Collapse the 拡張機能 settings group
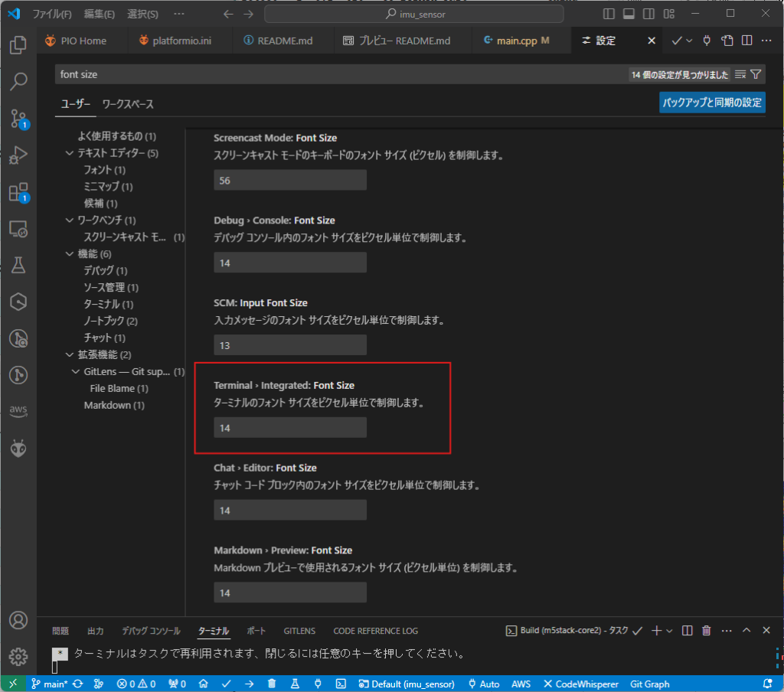 (70, 354)
